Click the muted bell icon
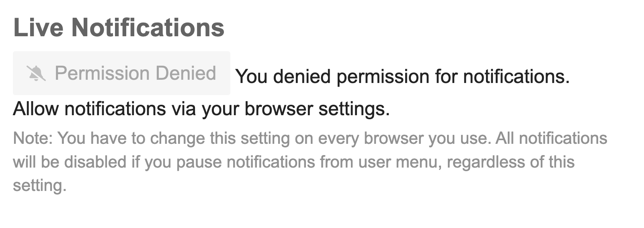This screenshot has width=644, height=228. coord(36,73)
